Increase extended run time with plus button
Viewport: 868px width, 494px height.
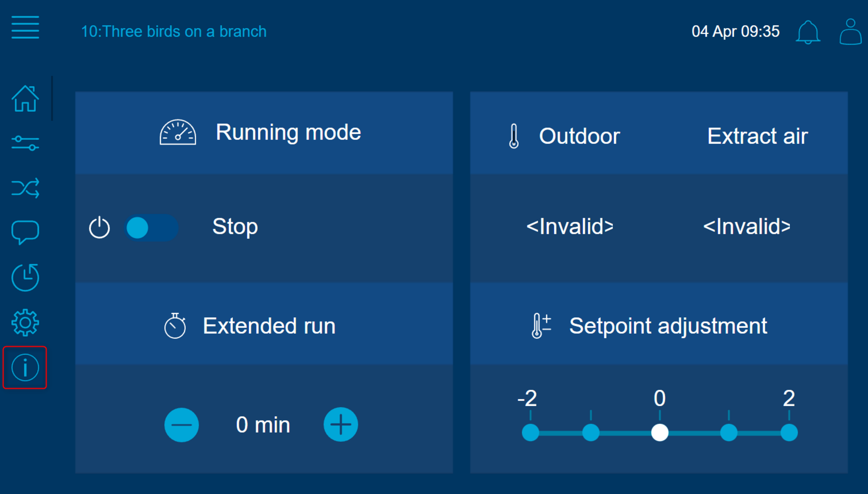pos(341,425)
